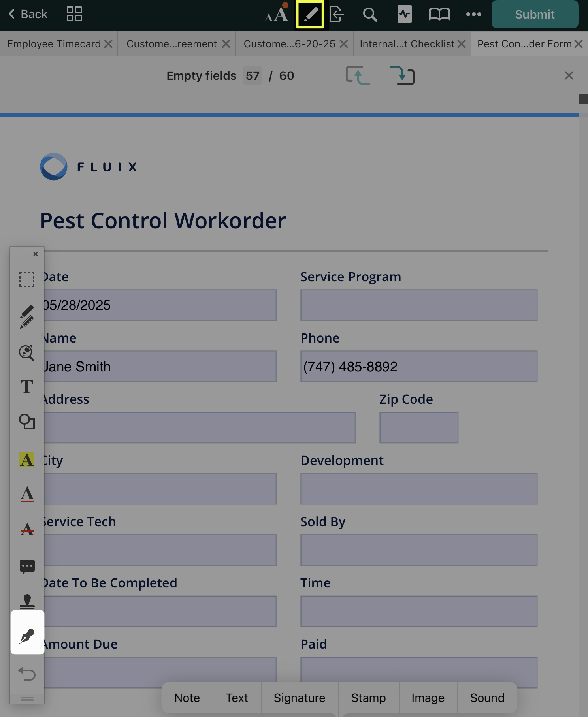The image size is (588, 717).
Task: Tap the undo arrow in annotation toolbar
Action: [x=27, y=674]
